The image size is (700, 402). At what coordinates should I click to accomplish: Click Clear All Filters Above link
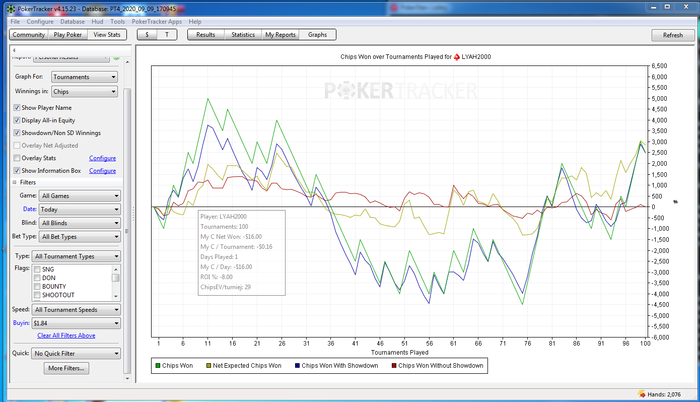[66, 334]
